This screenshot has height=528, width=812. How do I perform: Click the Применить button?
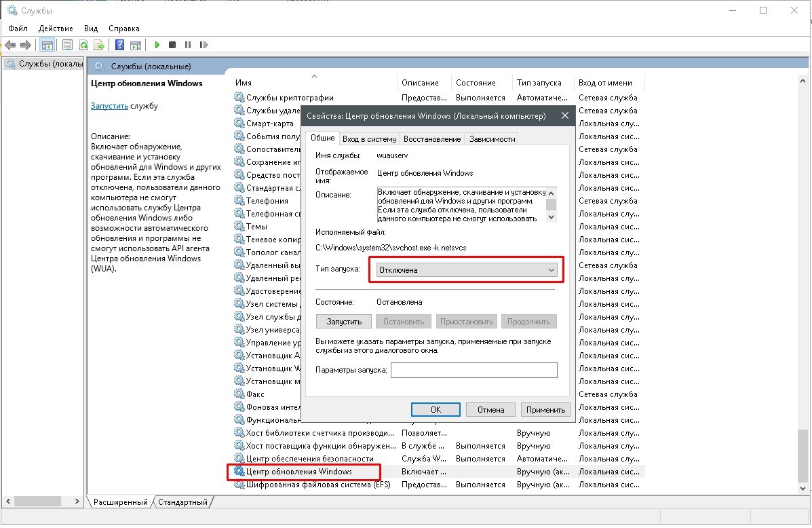[545, 409]
